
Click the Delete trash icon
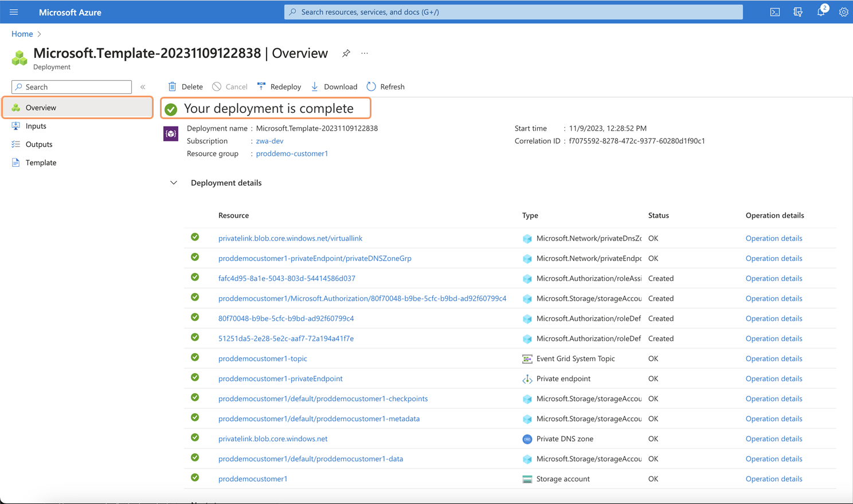pos(172,86)
